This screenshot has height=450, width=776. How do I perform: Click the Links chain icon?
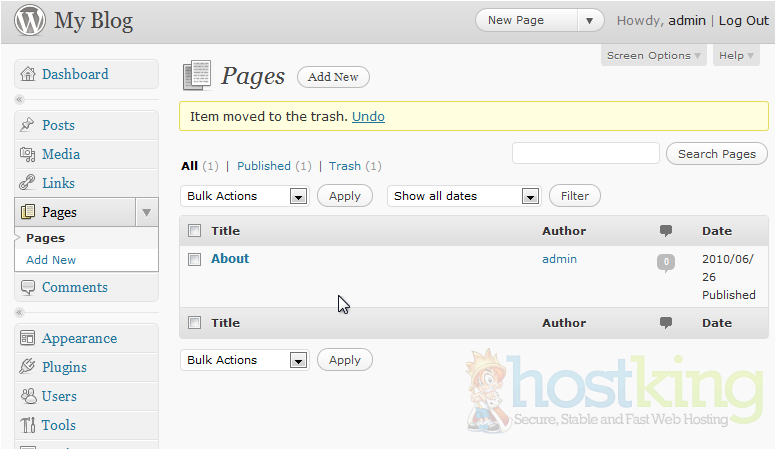tap(28, 184)
